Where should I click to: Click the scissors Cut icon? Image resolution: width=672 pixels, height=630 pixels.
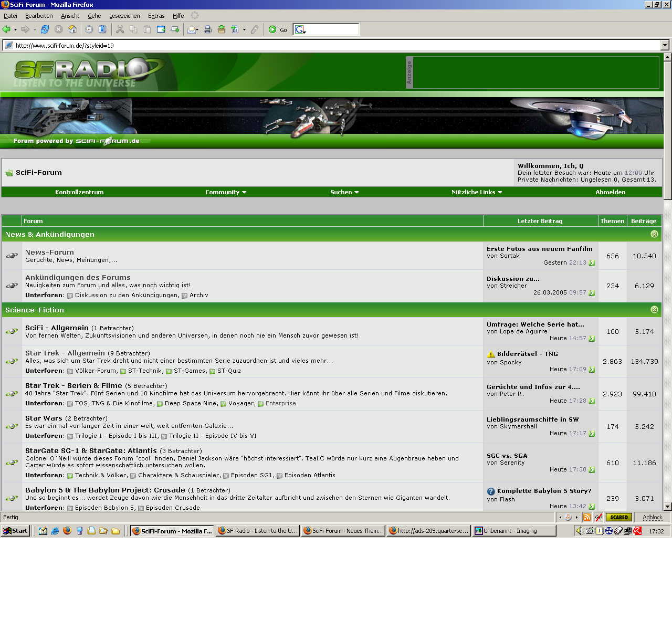(x=120, y=29)
